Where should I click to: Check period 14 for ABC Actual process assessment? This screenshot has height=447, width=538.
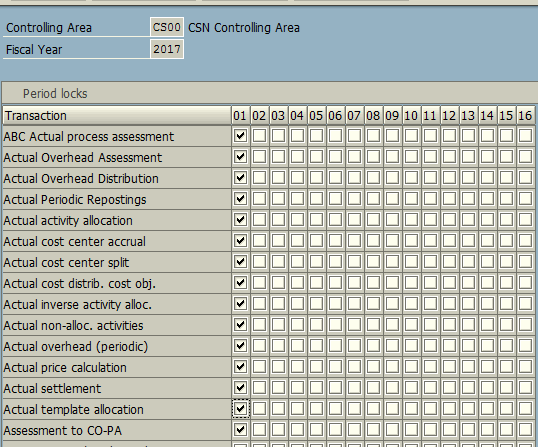pyautogui.click(x=487, y=136)
